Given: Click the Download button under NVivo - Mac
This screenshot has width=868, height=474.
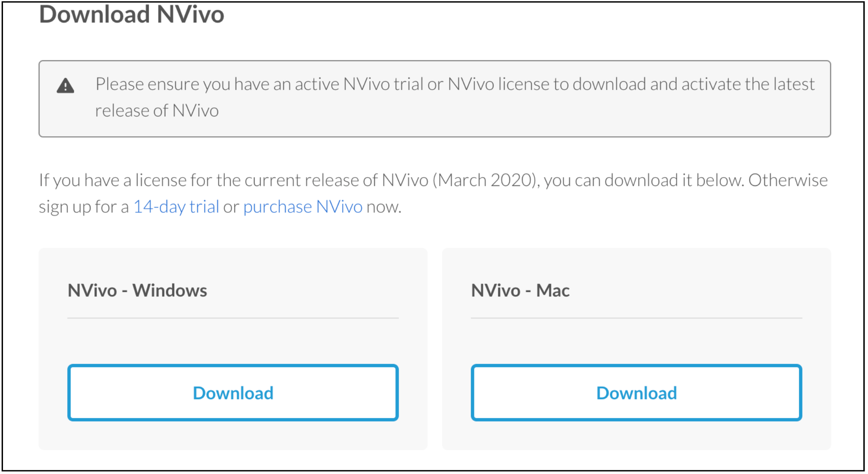Looking at the screenshot, I should [636, 392].
